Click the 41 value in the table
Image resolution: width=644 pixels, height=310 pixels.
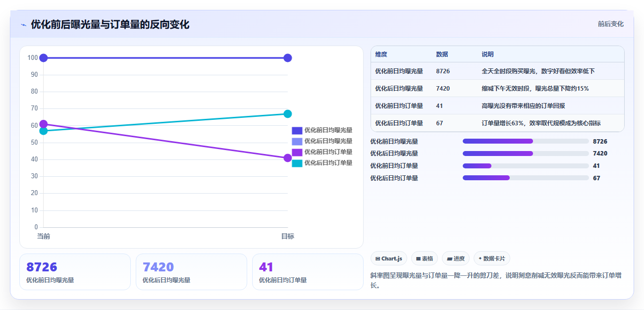[439, 106]
